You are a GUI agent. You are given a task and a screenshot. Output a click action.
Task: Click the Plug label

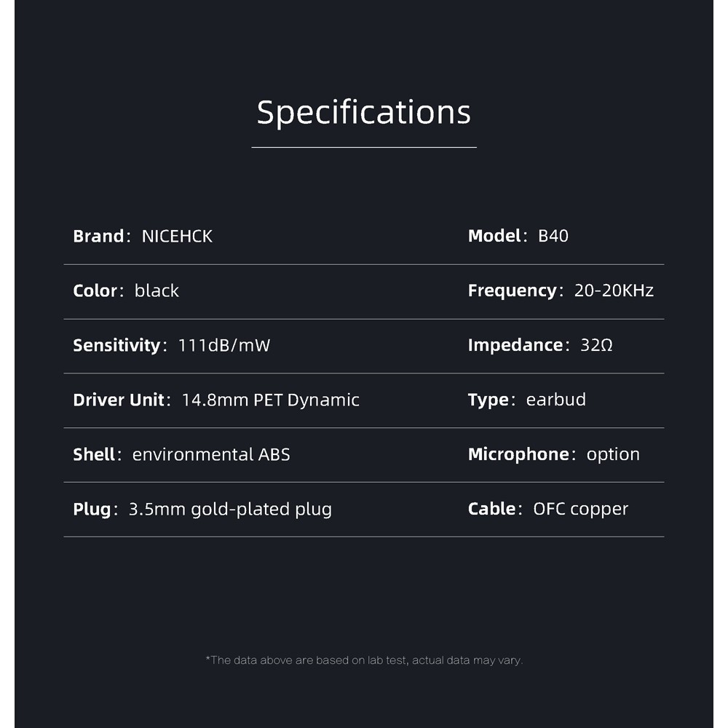pyautogui.click(x=92, y=509)
